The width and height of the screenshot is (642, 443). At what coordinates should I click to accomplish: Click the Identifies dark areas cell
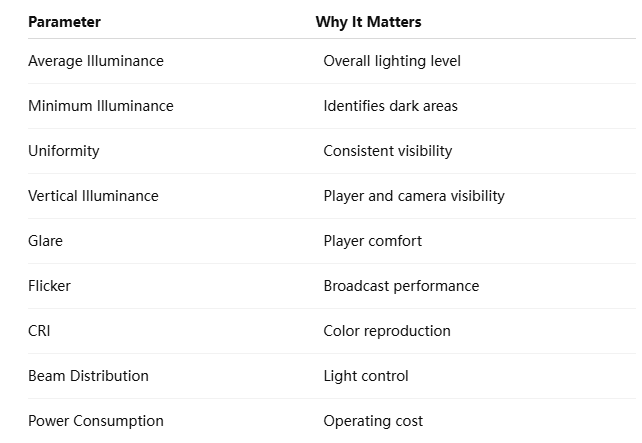[390, 106]
